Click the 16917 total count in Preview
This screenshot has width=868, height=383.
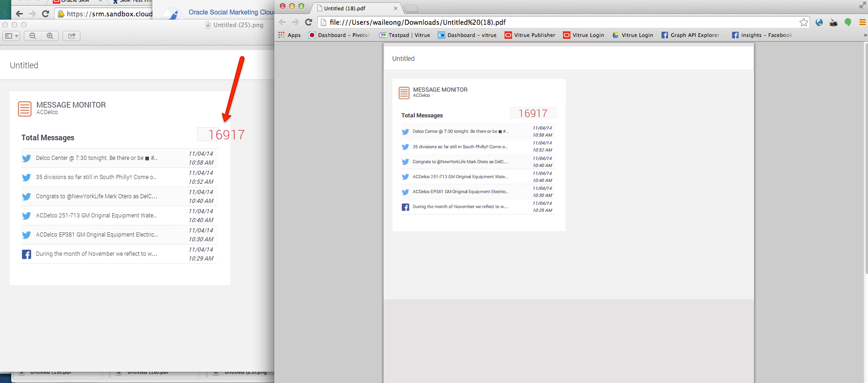[x=227, y=135]
